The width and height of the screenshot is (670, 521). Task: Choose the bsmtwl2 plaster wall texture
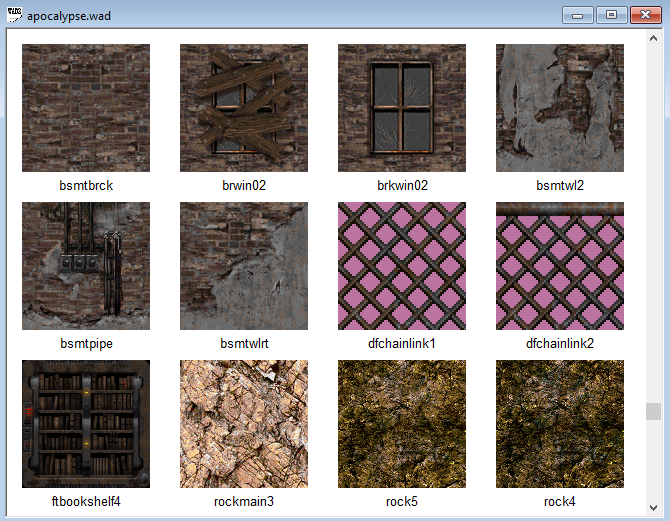click(x=560, y=108)
